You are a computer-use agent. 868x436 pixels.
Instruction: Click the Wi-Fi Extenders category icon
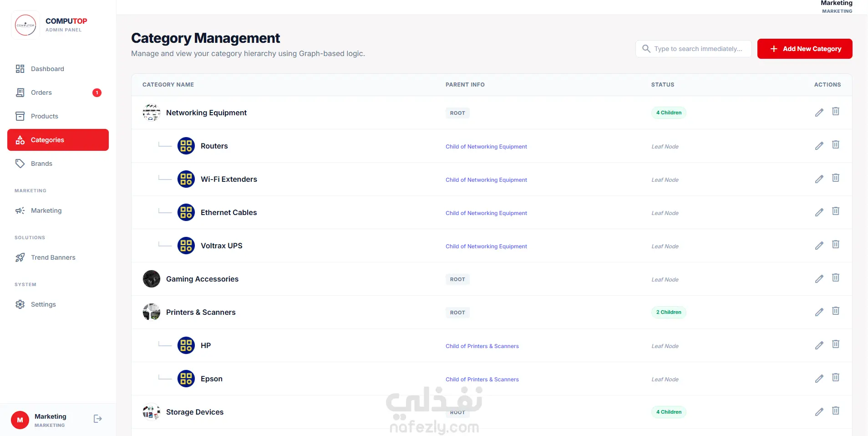186,179
